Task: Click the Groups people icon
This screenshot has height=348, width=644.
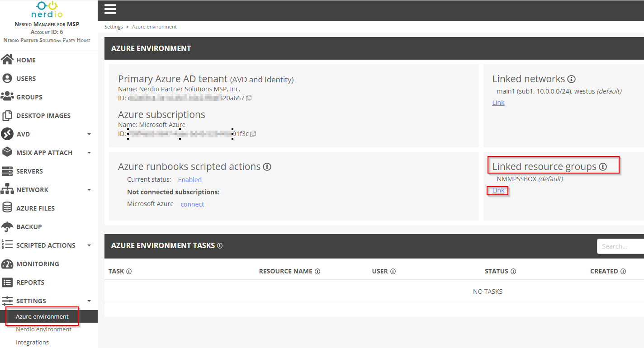Action: [7, 97]
